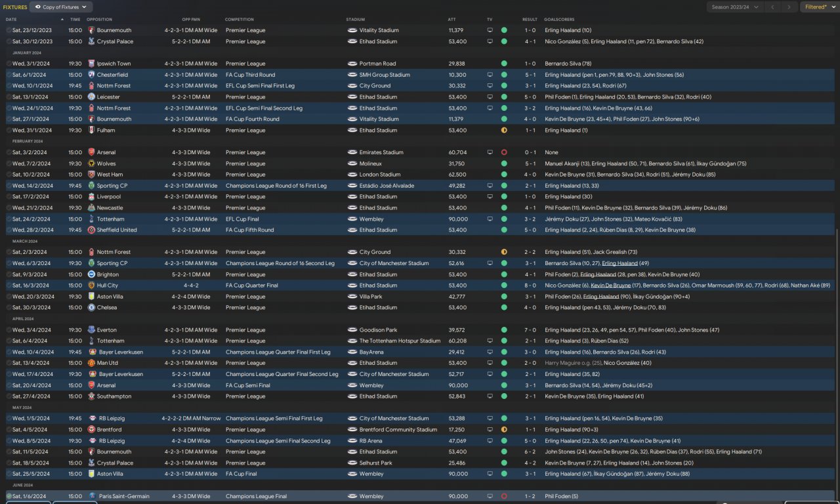Viewport: 840px width, 504px height.
Task: Open the Southampton team name link
Action: (114, 396)
